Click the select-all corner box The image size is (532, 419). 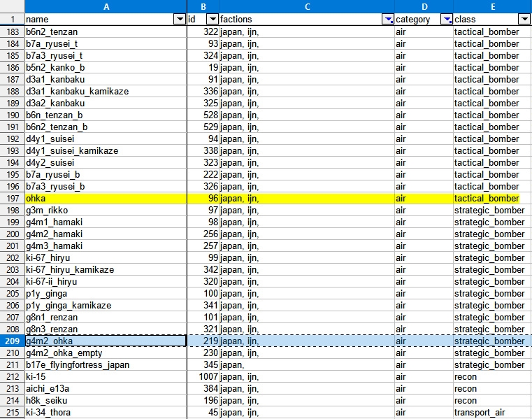(x=12, y=6)
